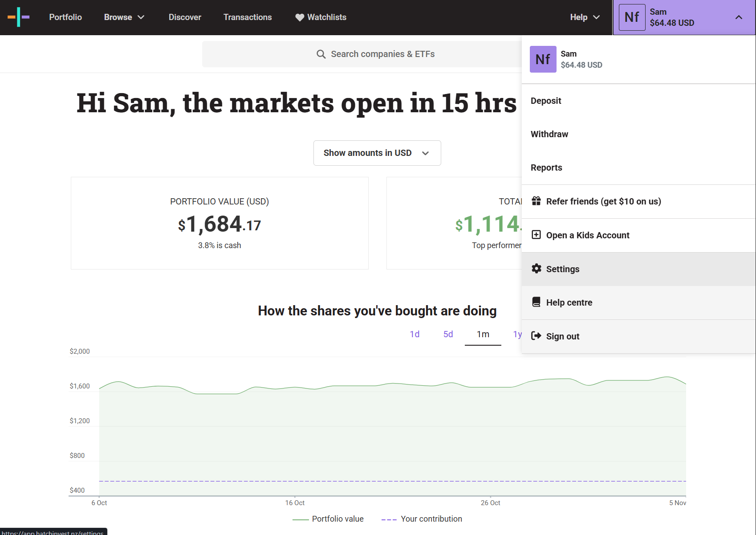Open the Portfolio page
This screenshot has width=756, height=535.
65,17
